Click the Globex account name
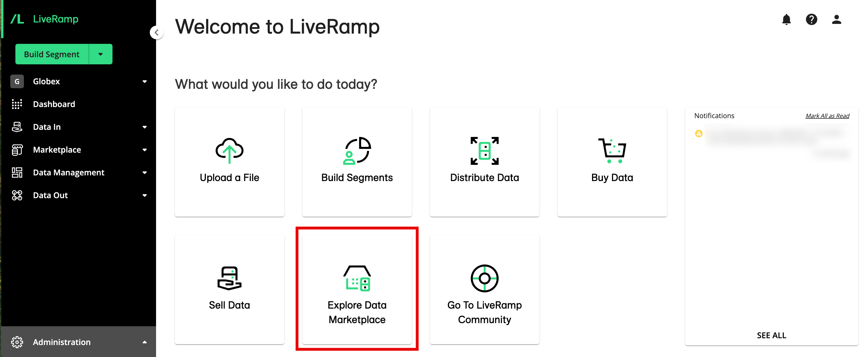Screen dimensions: 868x357 (x=46, y=81)
